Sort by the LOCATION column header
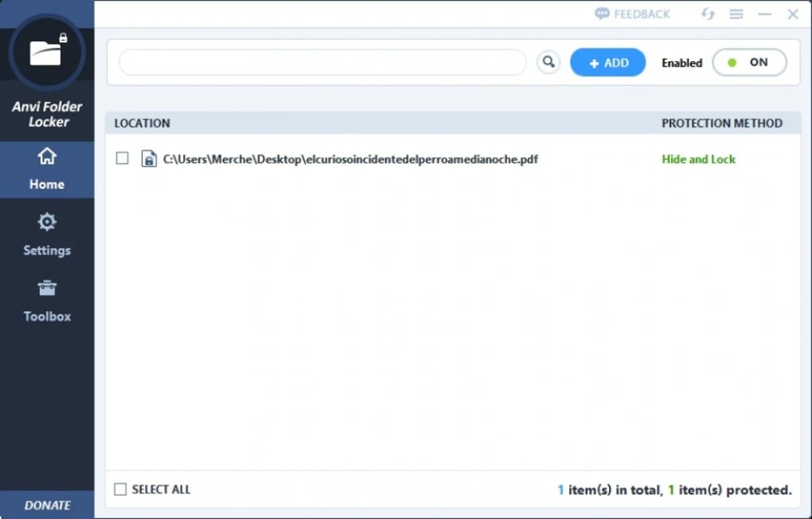The width and height of the screenshot is (812, 519). click(141, 123)
